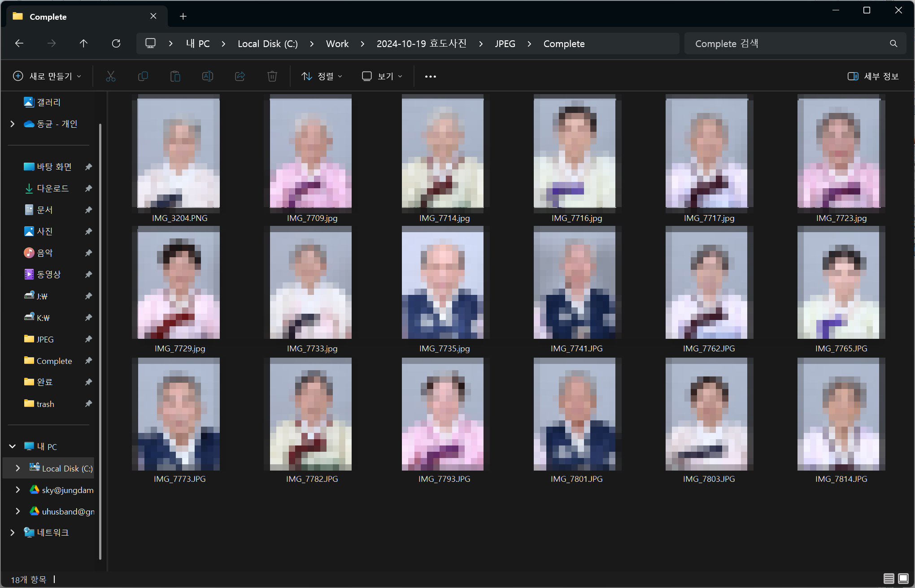The width and height of the screenshot is (915, 588).
Task: Click the 새로 만들기 new button
Action: pyautogui.click(x=47, y=76)
